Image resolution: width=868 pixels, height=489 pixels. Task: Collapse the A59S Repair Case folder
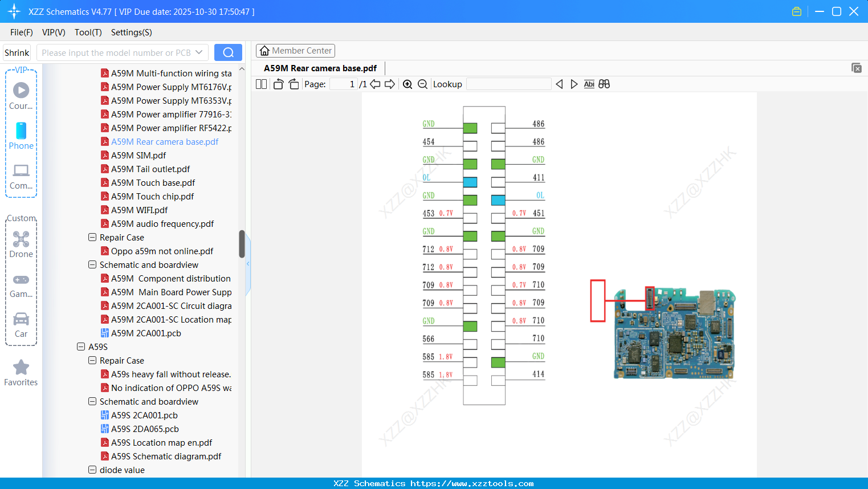92,360
